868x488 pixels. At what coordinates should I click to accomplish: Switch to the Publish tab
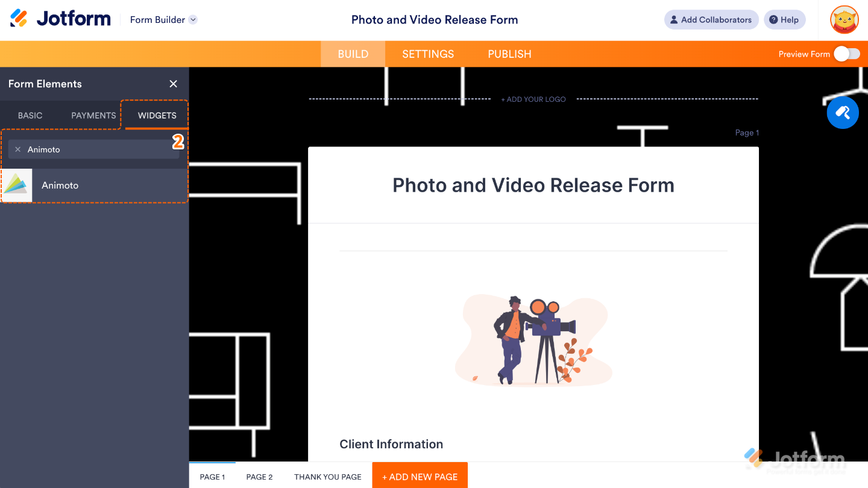[x=509, y=54]
